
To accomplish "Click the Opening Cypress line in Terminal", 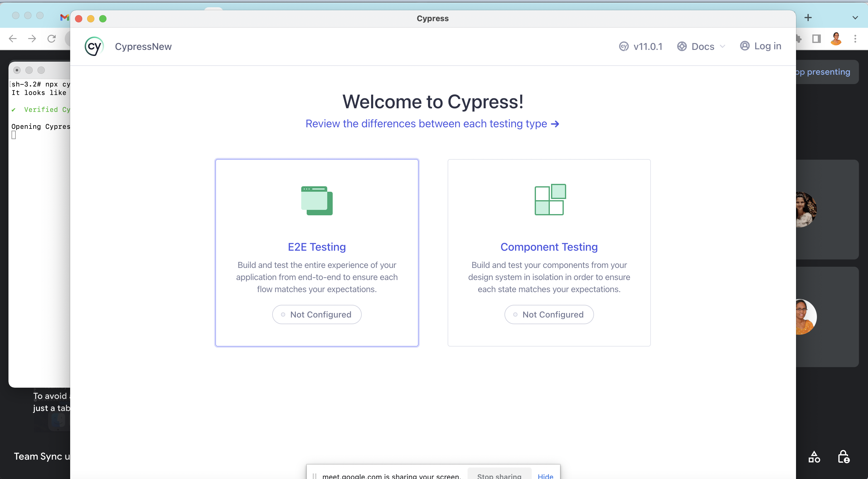I will click(x=41, y=126).
